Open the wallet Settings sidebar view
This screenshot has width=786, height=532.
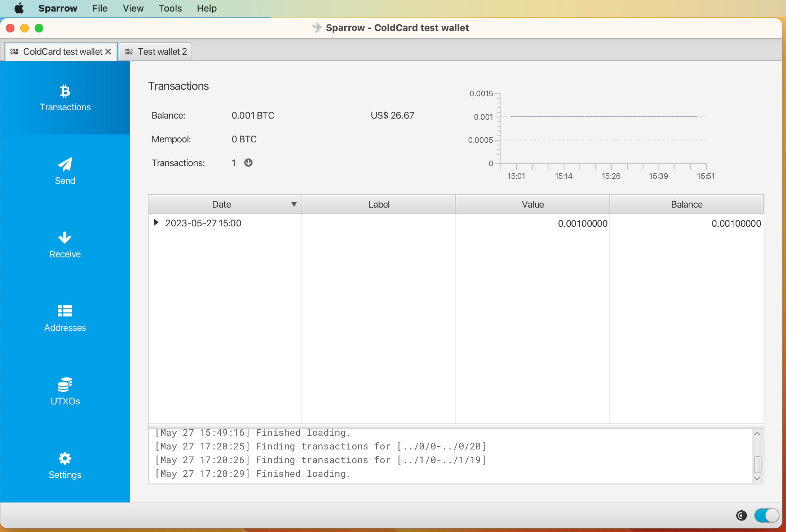[65, 465]
